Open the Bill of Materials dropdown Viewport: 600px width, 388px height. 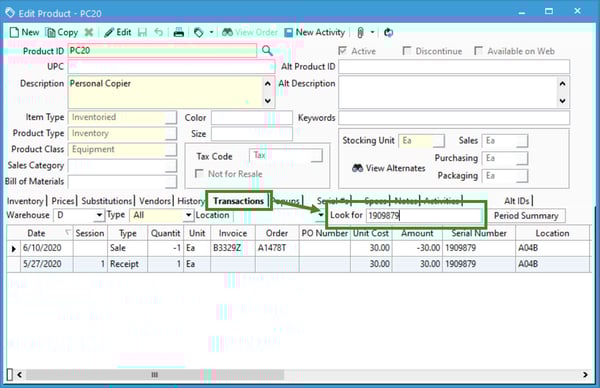coord(171,182)
